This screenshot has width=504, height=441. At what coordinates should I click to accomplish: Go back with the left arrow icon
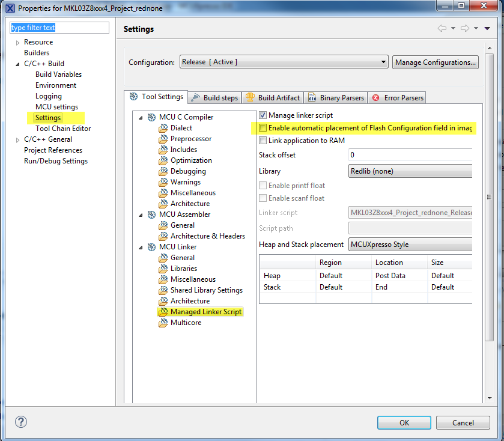click(x=442, y=28)
